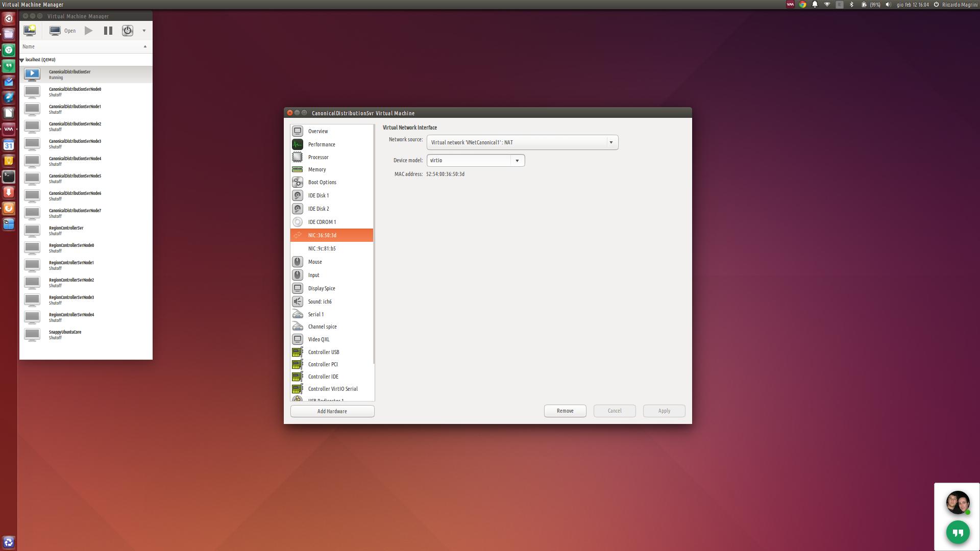
Task: Select IDE Disk 2 in hardware list
Action: point(332,209)
